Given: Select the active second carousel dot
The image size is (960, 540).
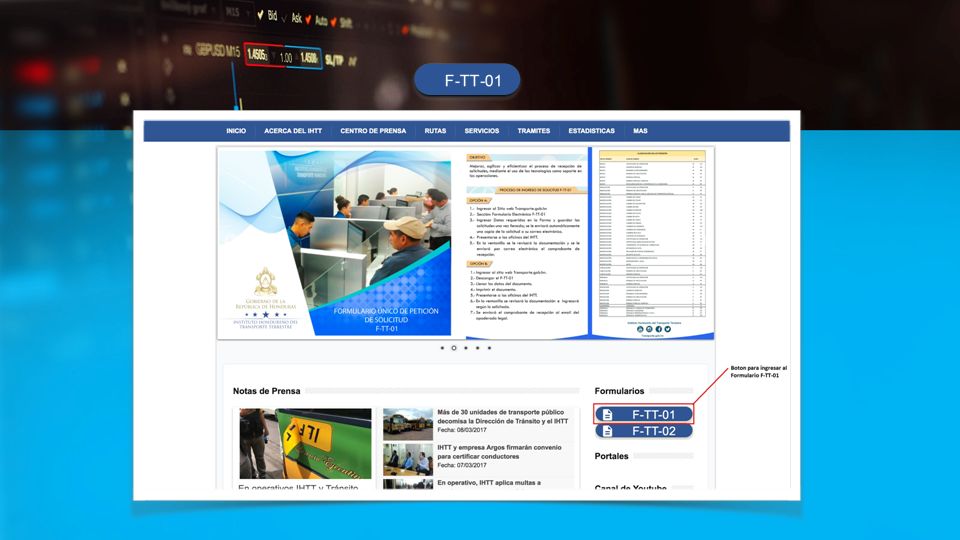Looking at the screenshot, I should (x=454, y=348).
